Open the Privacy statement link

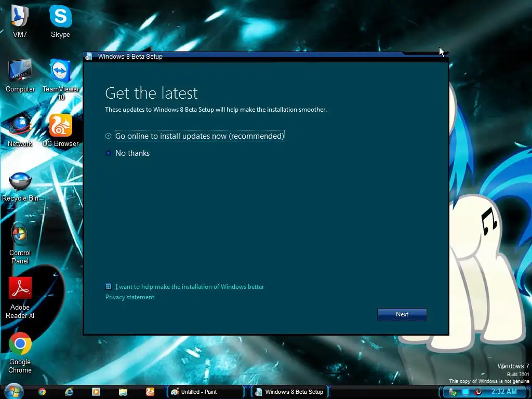[129, 297]
